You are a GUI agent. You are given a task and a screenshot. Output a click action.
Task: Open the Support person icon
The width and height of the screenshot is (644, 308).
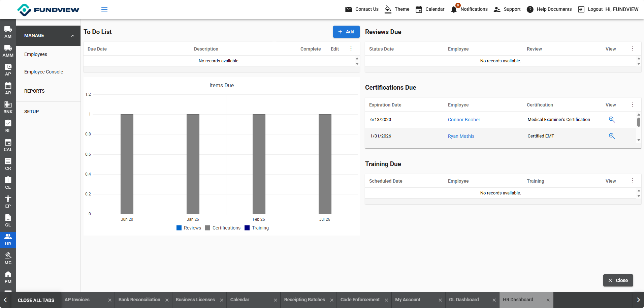(x=497, y=9)
